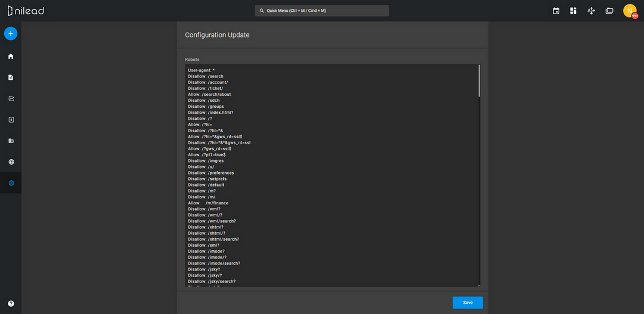Click the 'Disallow: /groups' line

click(x=206, y=106)
